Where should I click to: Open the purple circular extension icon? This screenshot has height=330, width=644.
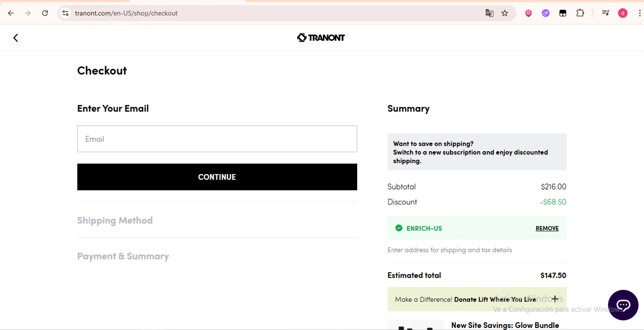click(546, 13)
